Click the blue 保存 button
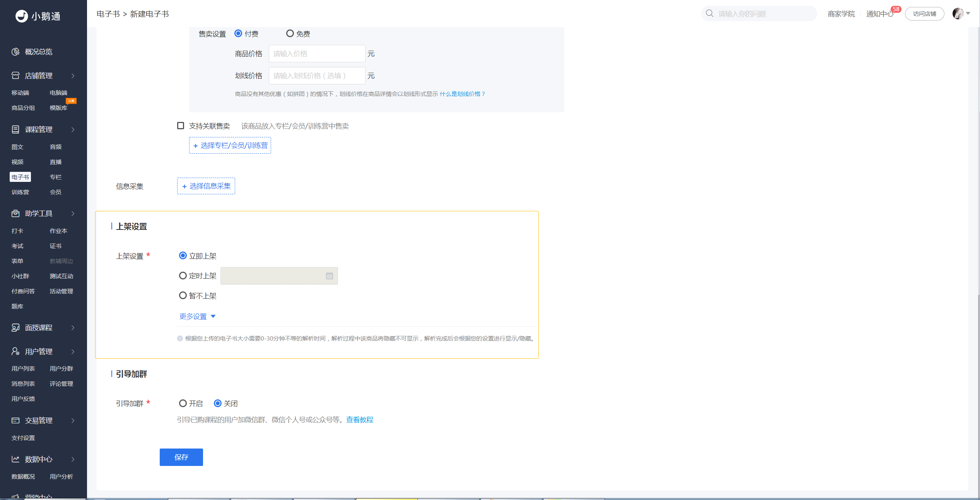Screen dimensions: 980x500 point(181,457)
